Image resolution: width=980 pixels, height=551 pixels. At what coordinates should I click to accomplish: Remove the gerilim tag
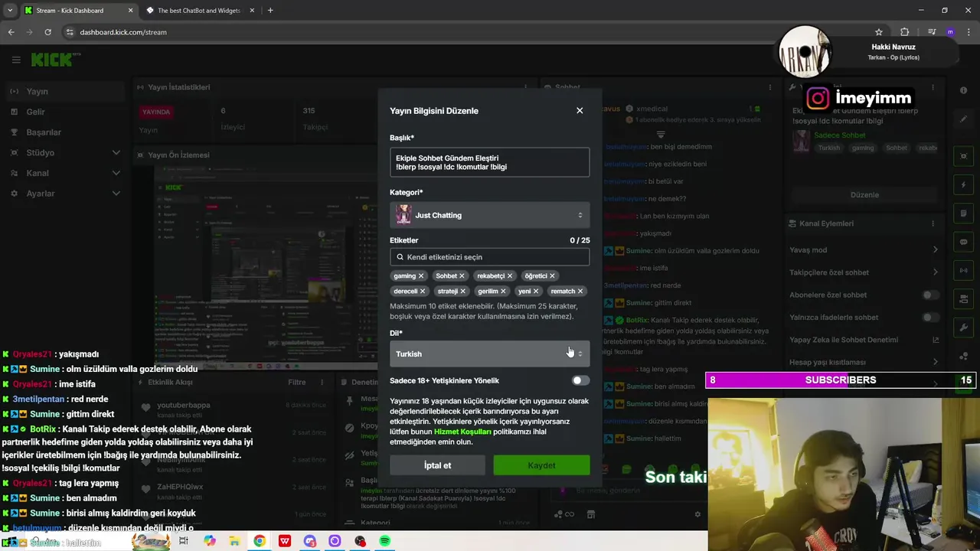503,292
